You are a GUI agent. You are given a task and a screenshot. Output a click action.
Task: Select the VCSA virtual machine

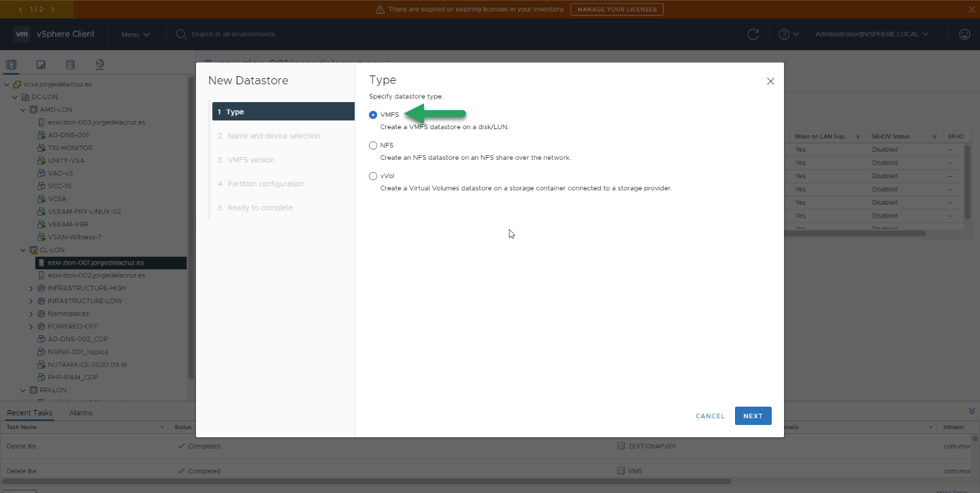[57, 199]
